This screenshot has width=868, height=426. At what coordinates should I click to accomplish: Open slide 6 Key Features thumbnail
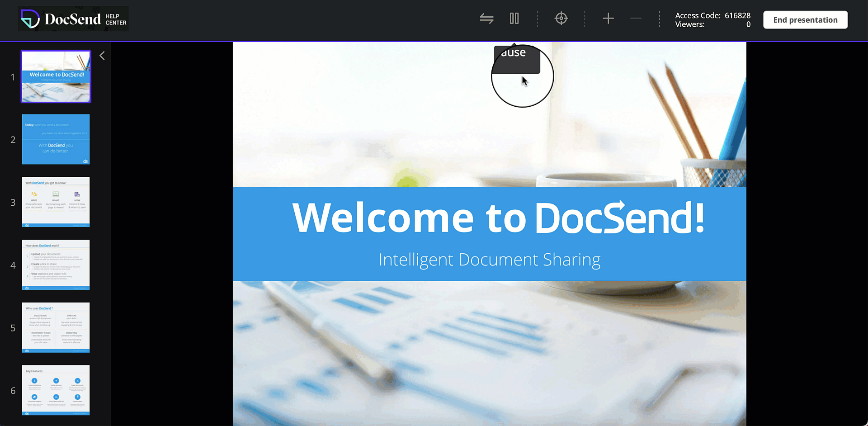coord(56,390)
